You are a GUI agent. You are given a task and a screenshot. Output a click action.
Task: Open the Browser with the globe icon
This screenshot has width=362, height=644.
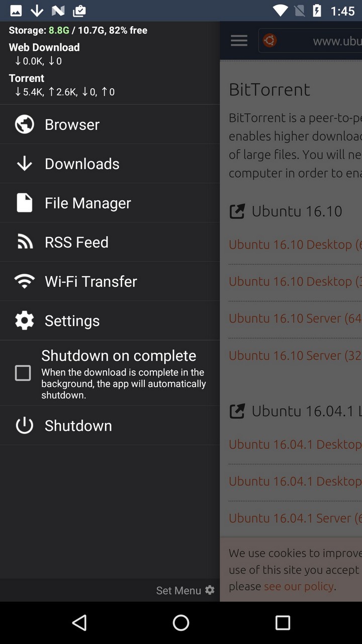pyautogui.click(x=24, y=124)
